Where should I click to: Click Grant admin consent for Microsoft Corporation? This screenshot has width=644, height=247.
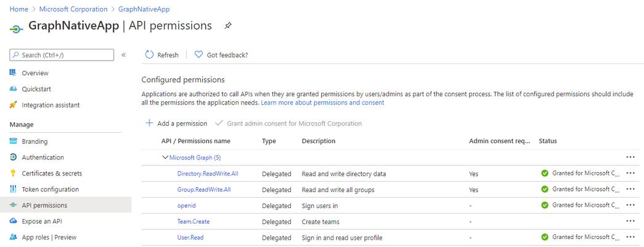click(x=294, y=123)
